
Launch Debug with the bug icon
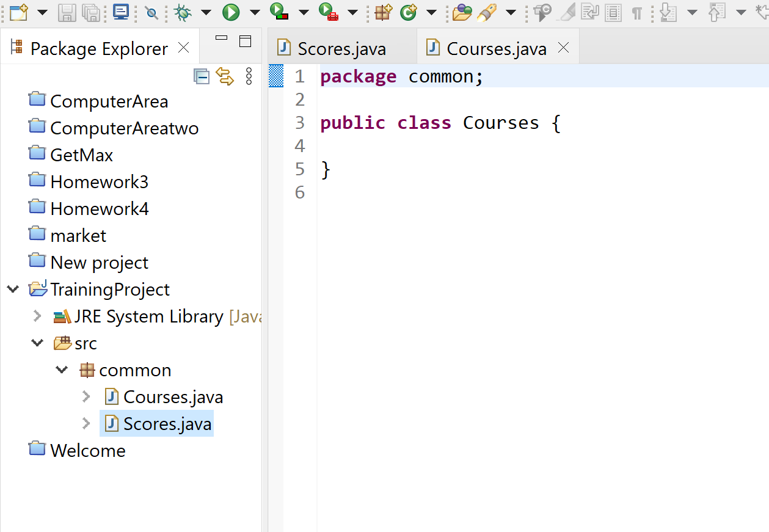click(183, 12)
